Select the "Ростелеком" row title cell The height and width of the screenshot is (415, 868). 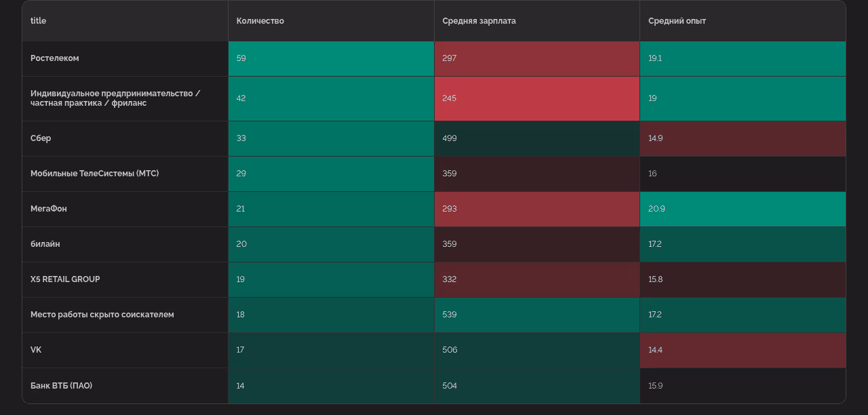55,58
